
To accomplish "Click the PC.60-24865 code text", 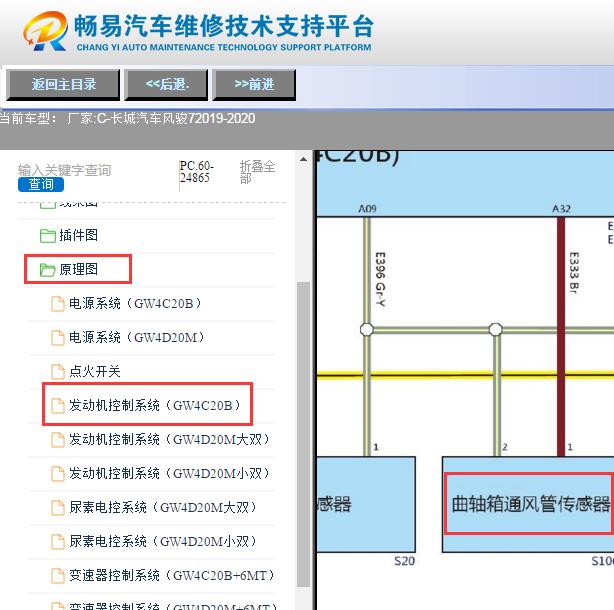I will tap(197, 171).
